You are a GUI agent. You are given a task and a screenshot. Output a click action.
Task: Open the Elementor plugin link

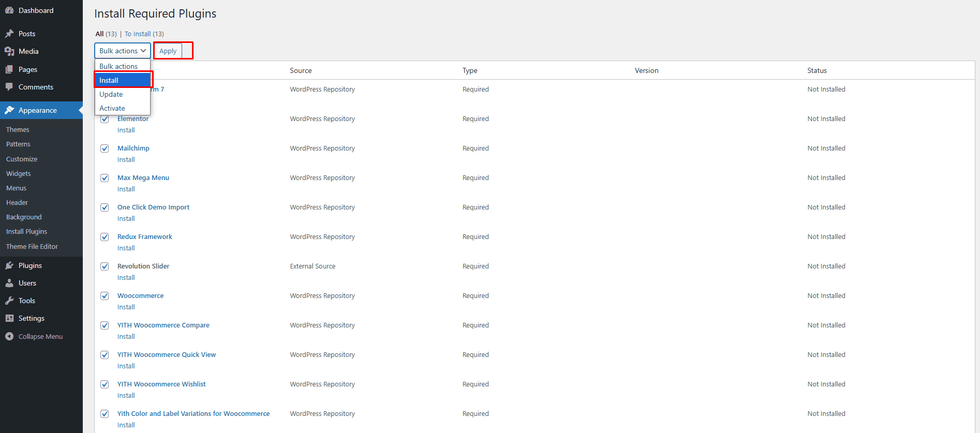tap(133, 118)
